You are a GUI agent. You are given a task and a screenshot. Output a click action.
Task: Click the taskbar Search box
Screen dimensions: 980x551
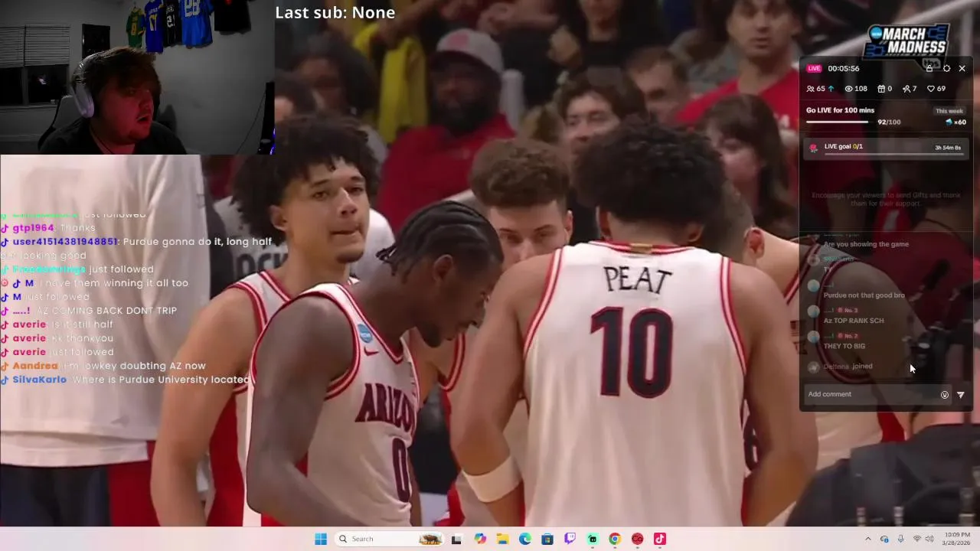390,539
